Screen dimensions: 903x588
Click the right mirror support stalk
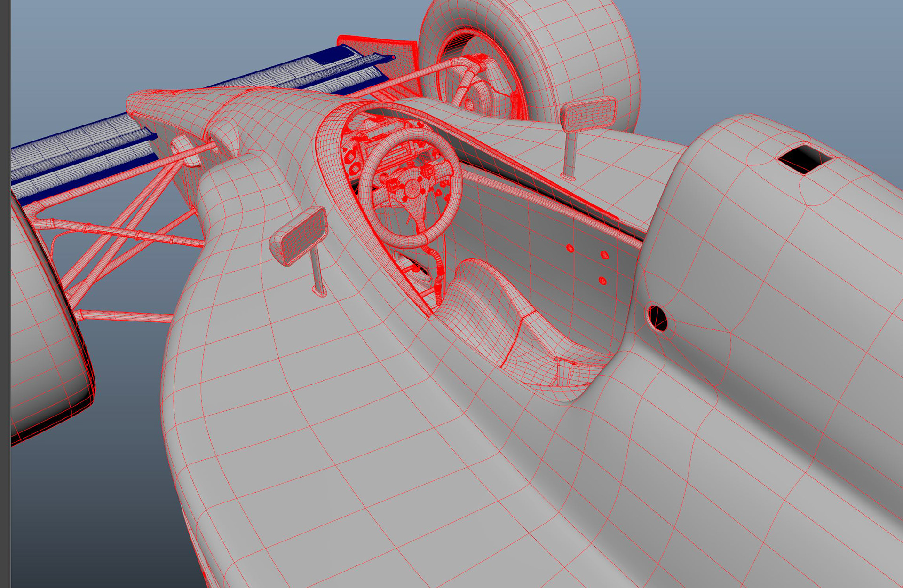click(x=570, y=153)
